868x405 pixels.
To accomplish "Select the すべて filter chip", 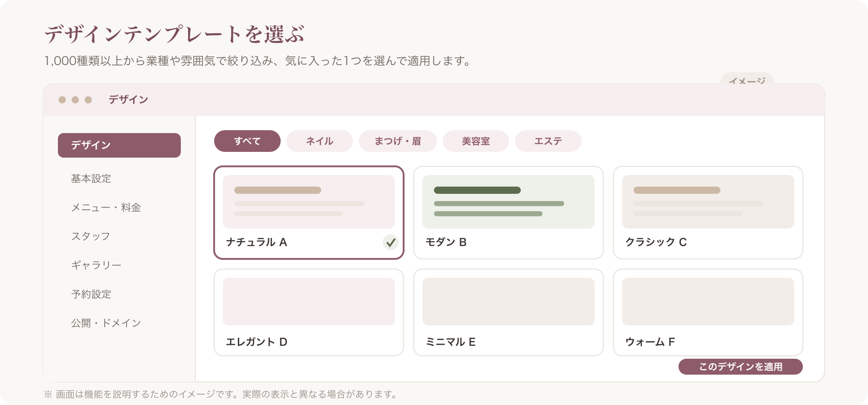I will click(247, 141).
